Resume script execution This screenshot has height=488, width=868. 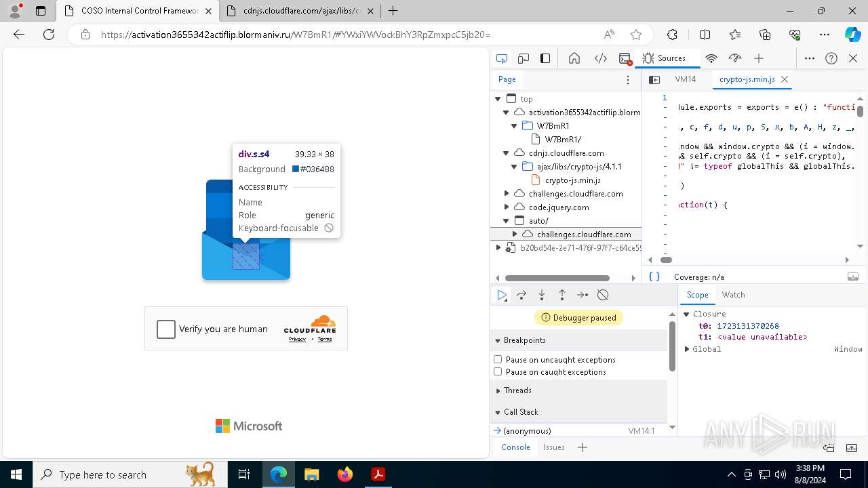tap(502, 295)
